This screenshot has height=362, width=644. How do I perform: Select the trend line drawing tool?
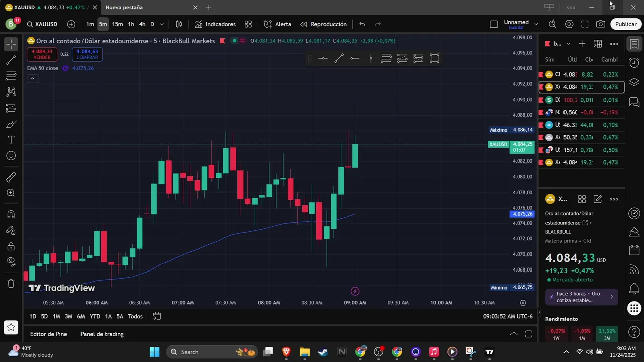(11, 60)
